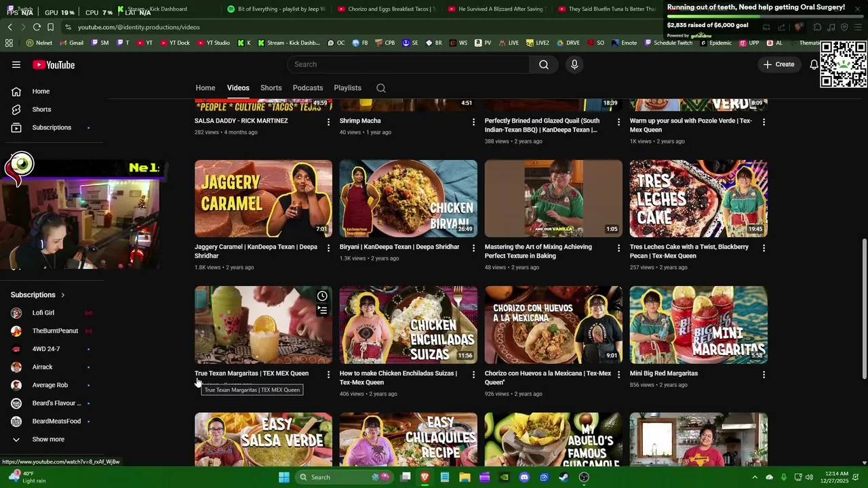Open options for True Texan Margaritas video
Screen dimensions: 868x488
pos(328,374)
